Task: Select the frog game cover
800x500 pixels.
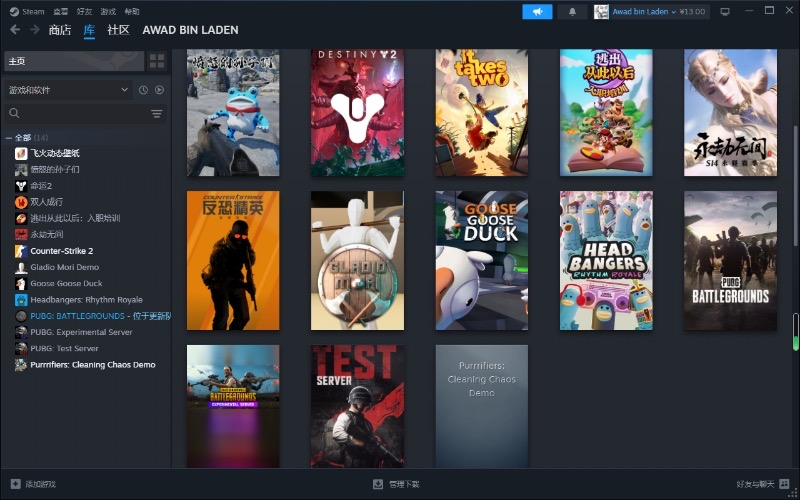Action: (x=233, y=113)
